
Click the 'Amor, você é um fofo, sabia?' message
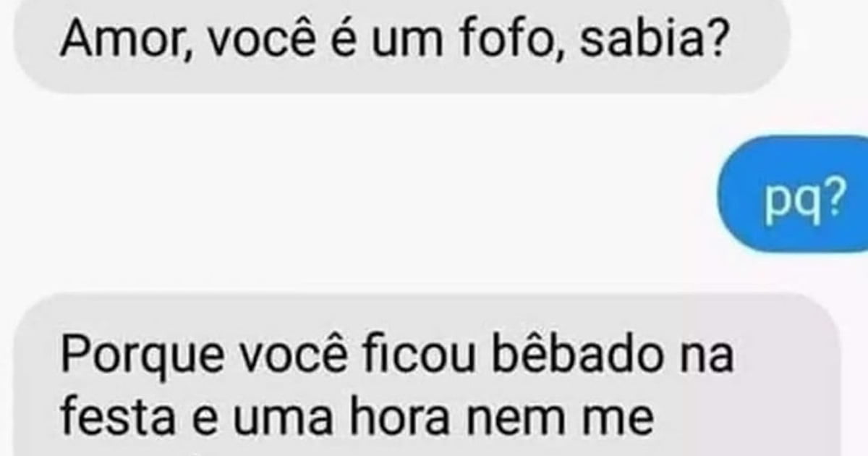(394, 43)
